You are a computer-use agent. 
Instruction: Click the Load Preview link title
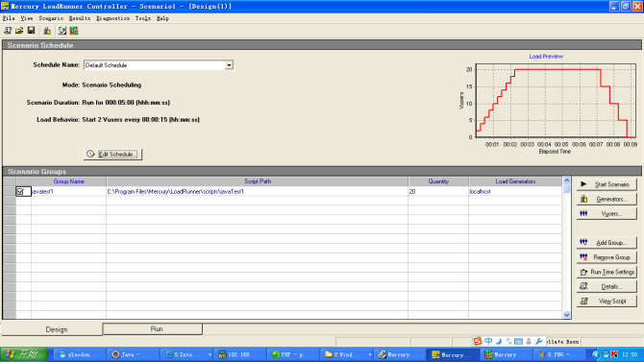546,57
